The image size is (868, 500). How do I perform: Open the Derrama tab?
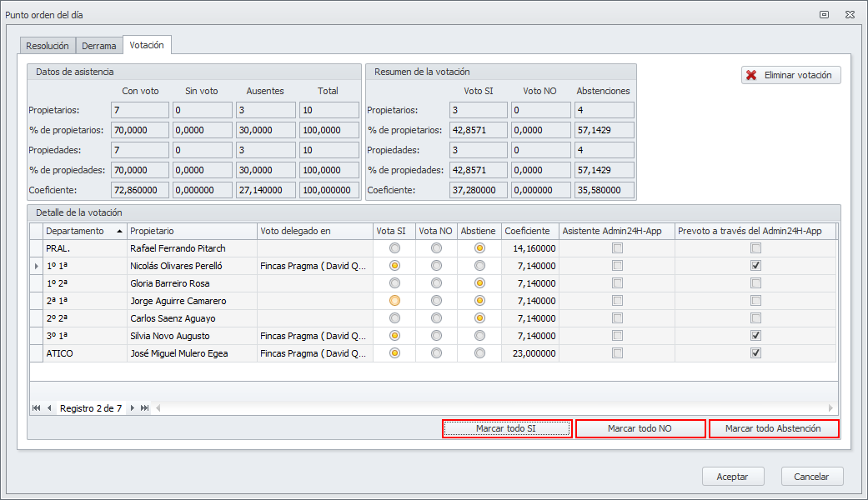(98, 46)
